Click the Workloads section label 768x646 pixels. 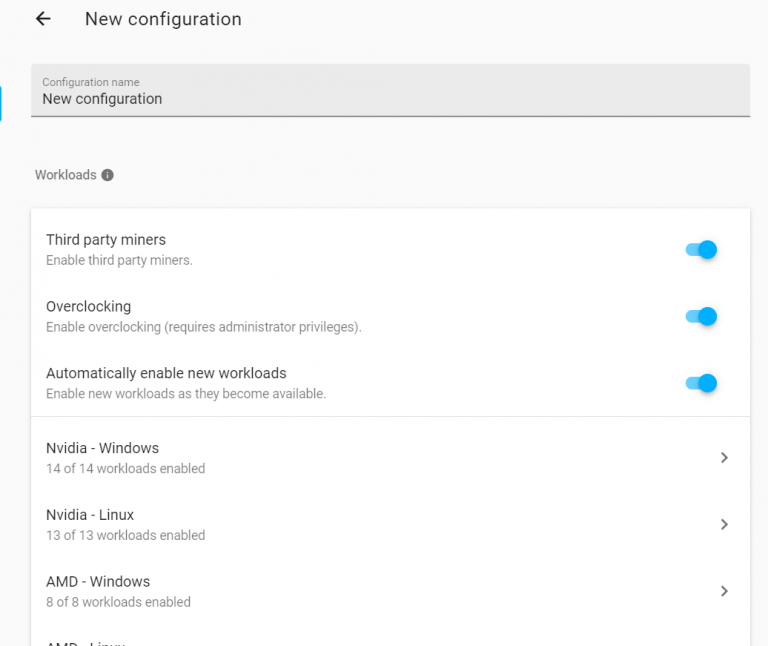(x=66, y=175)
